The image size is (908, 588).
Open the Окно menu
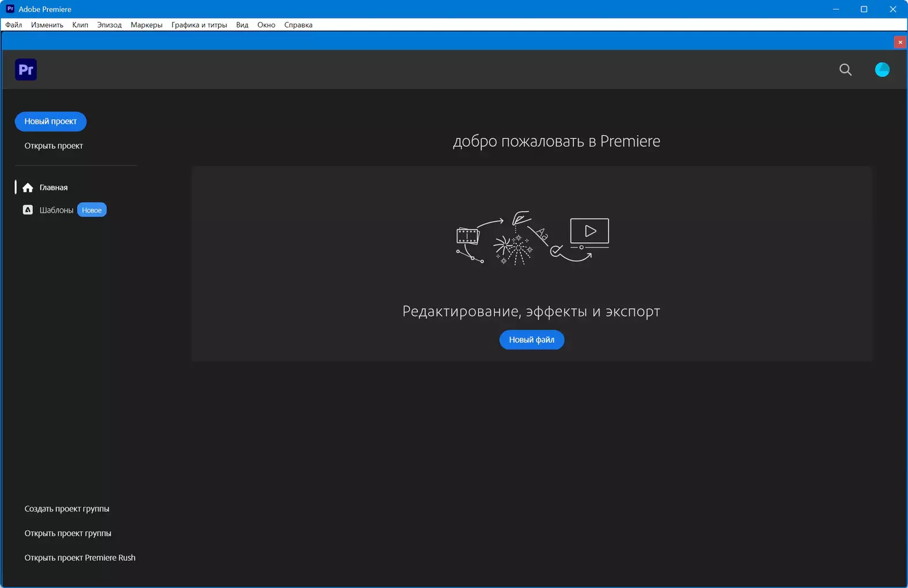coord(266,25)
